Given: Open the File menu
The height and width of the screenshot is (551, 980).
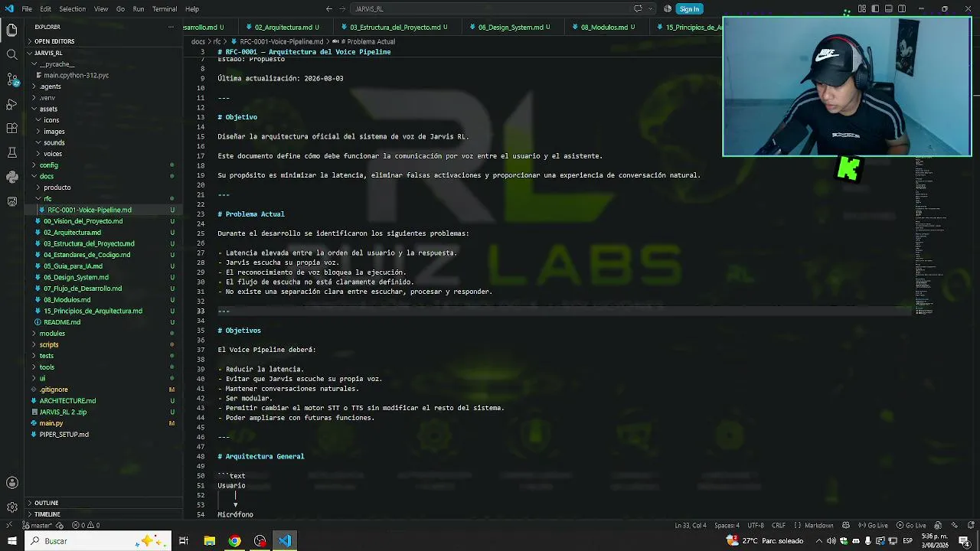Looking at the screenshot, I should (x=27, y=9).
